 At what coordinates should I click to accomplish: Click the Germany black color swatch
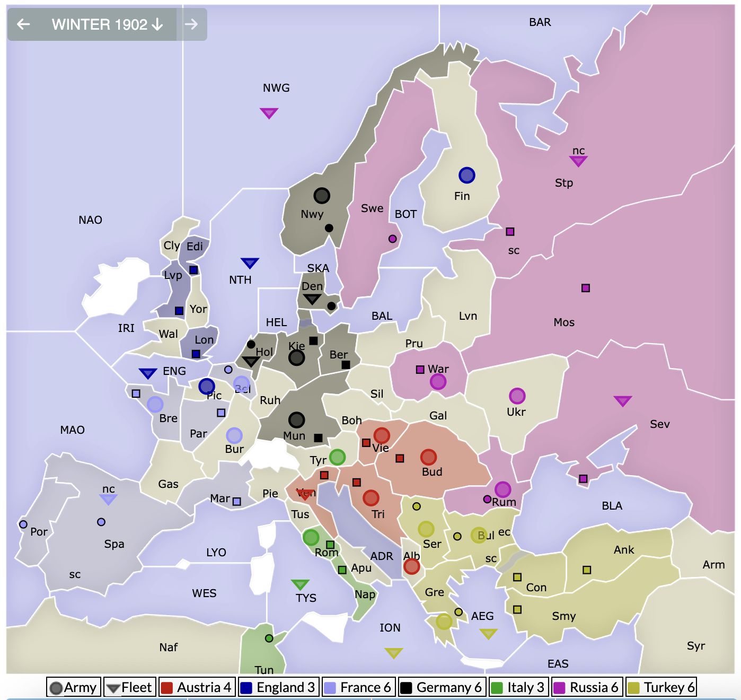pos(406,688)
